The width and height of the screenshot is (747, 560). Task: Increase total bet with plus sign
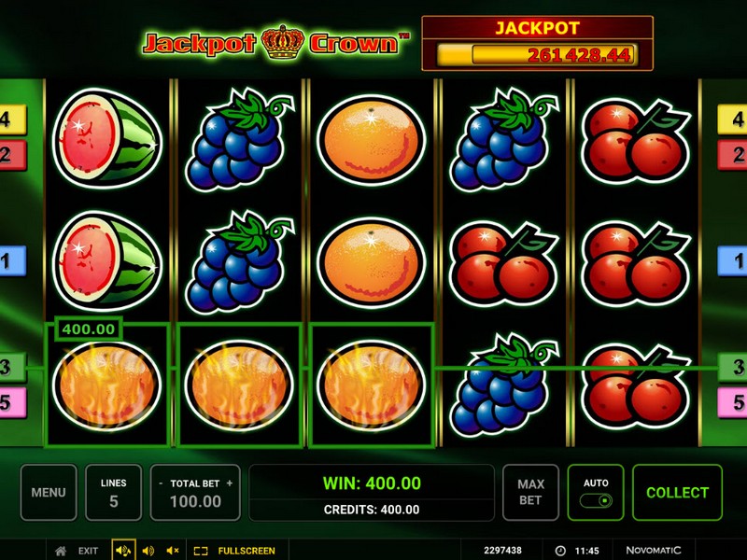230,483
